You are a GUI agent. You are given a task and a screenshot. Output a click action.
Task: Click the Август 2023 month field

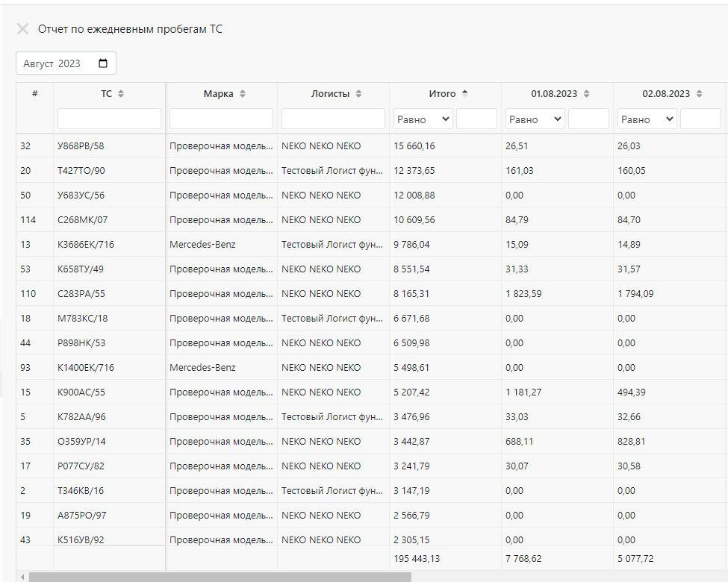[x=66, y=63]
